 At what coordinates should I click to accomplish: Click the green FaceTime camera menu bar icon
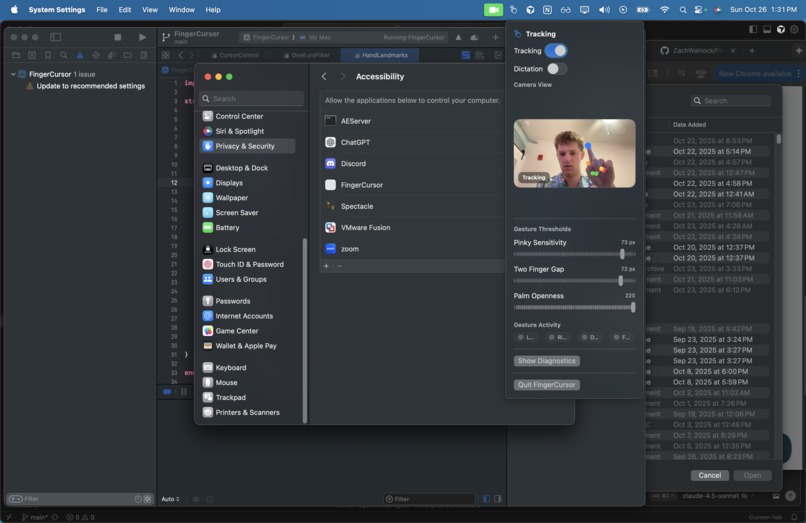point(493,10)
